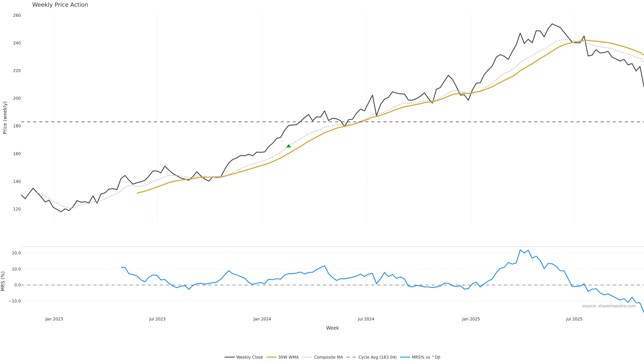Toggle the Weekly Close legend label

[249, 357]
